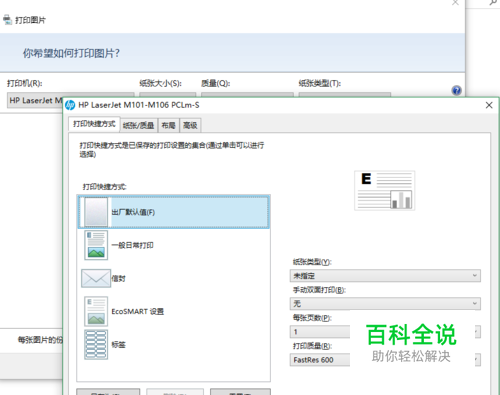Screen dimensions: 500x395
Task: Click the EcoSMART 设置 label text
Action: [137, 312]
